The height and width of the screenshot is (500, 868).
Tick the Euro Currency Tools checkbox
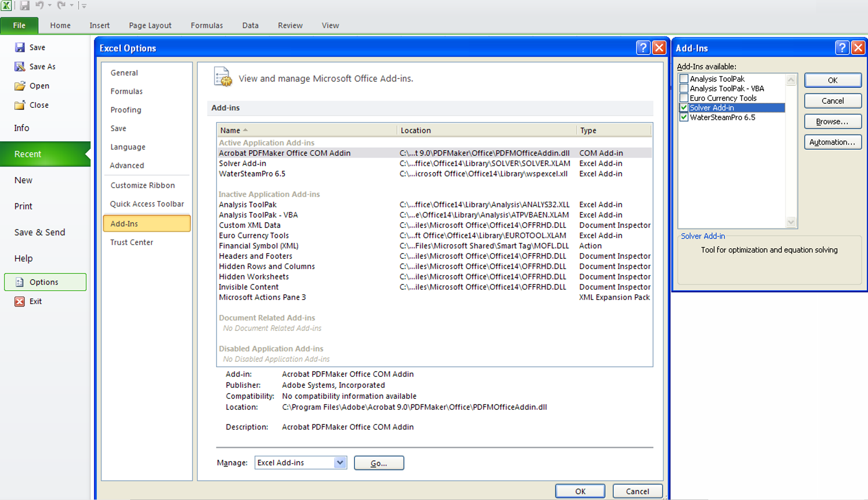coord(684,98)
